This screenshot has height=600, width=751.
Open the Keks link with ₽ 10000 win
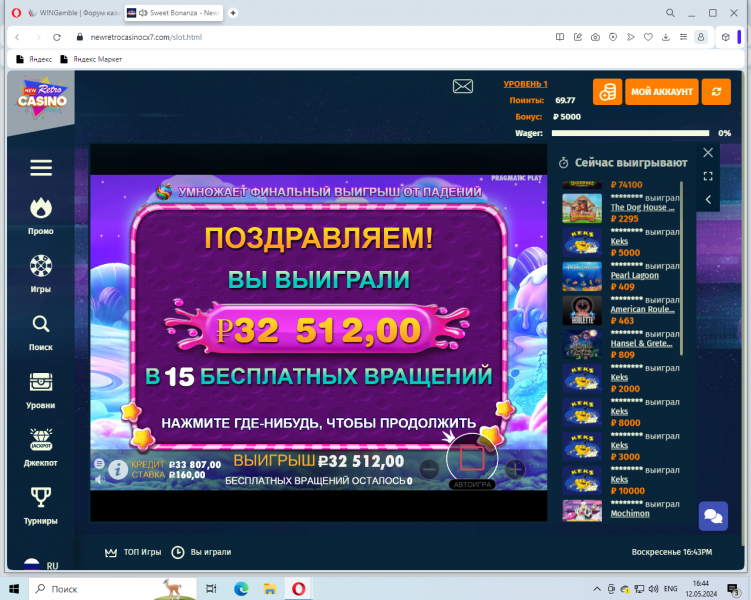point(619,479)
